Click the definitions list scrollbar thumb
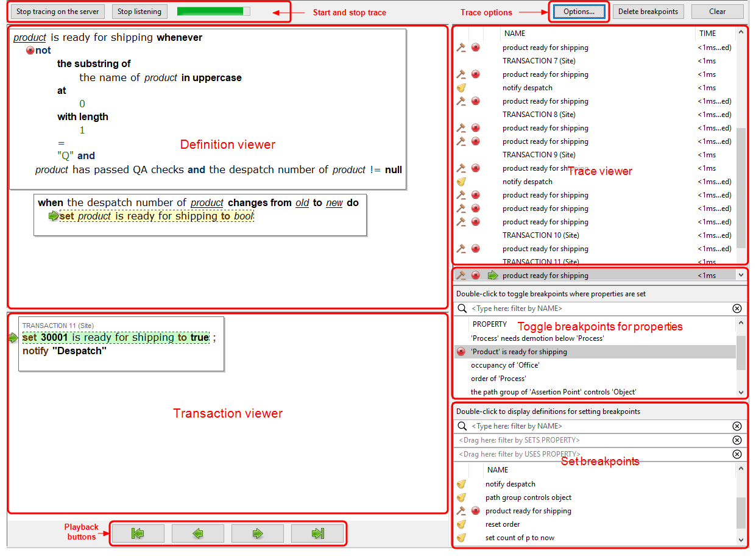 741,513
